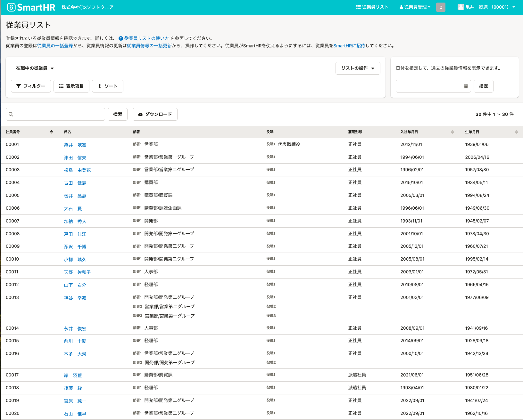
Task: Open 従業員リストの使い方 help link
Action: (146, 38)
